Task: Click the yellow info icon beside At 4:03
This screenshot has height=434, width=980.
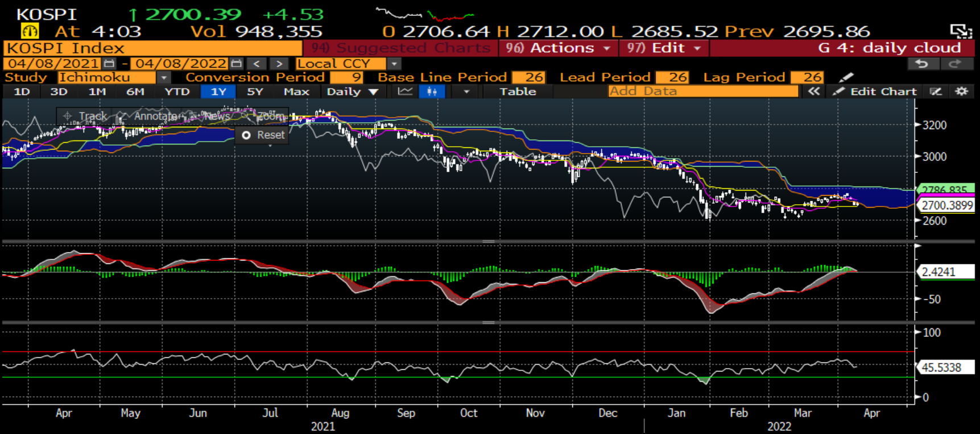Action: pos(30,31)
